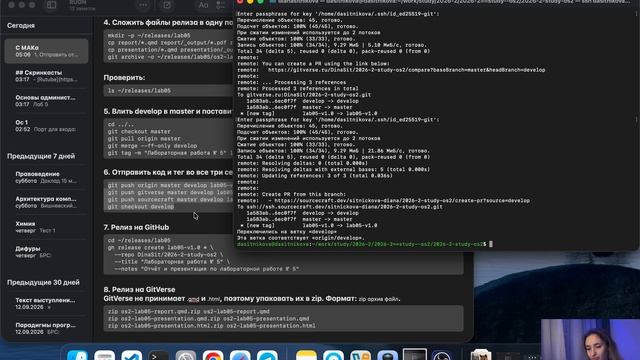Open Telegram from the Dock

(267, 356)
